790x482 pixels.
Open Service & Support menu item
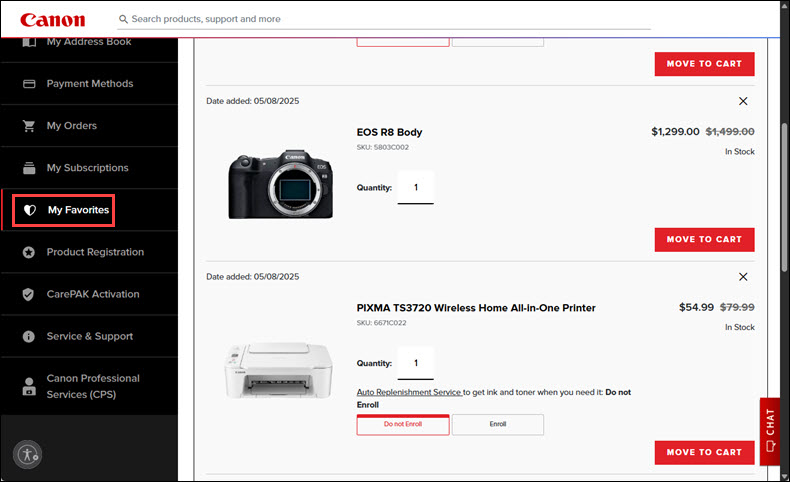tap(89, 336)
